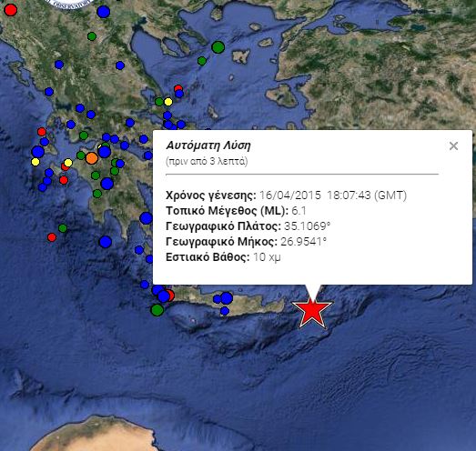
Task: Select the red circle in the sea southwest of Peloponnese
Action: click(52, 237)
